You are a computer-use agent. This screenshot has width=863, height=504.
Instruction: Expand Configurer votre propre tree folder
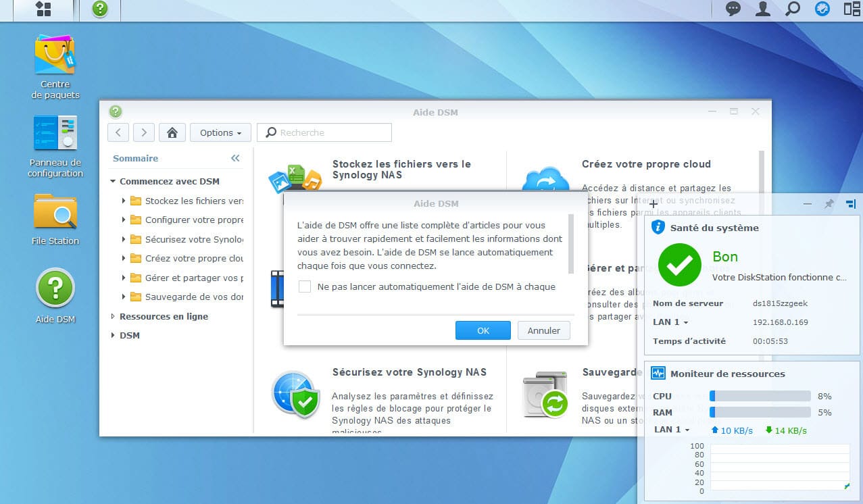click(124, 220)
